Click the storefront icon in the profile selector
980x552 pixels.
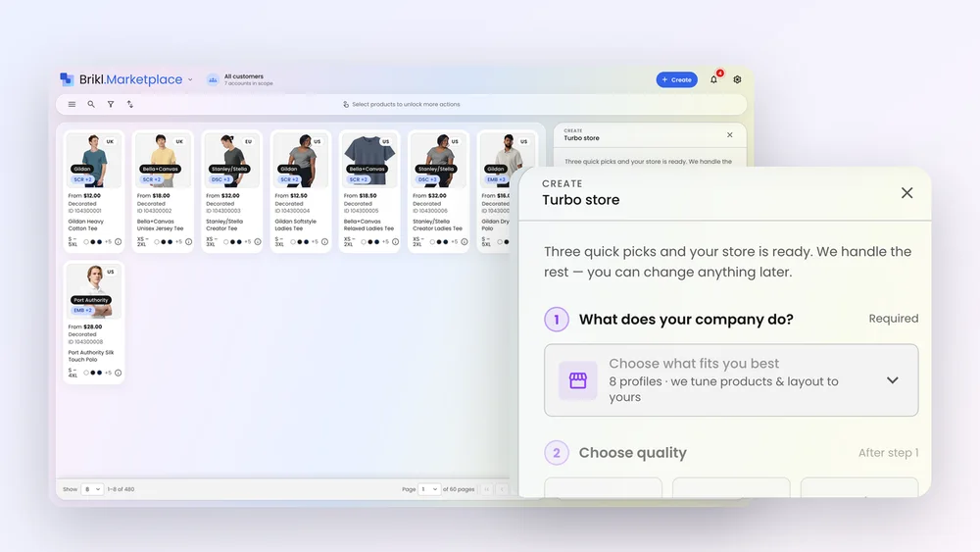577,380
